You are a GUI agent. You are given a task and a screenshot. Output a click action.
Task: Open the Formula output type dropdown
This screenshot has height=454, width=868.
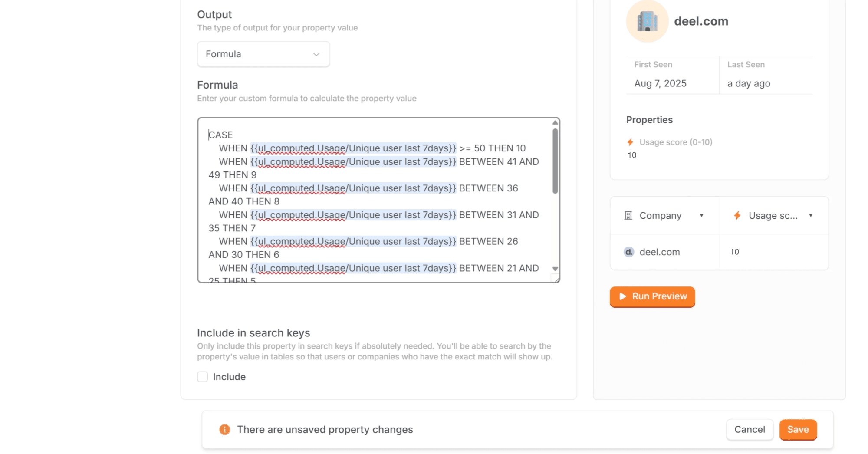[263, 54]
